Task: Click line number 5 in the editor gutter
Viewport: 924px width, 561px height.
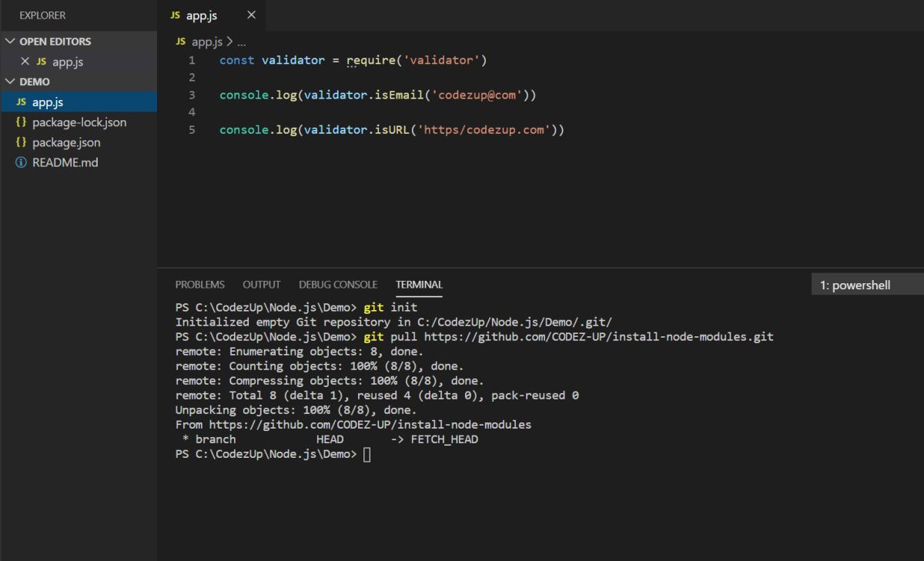Action: coord(192,129)
